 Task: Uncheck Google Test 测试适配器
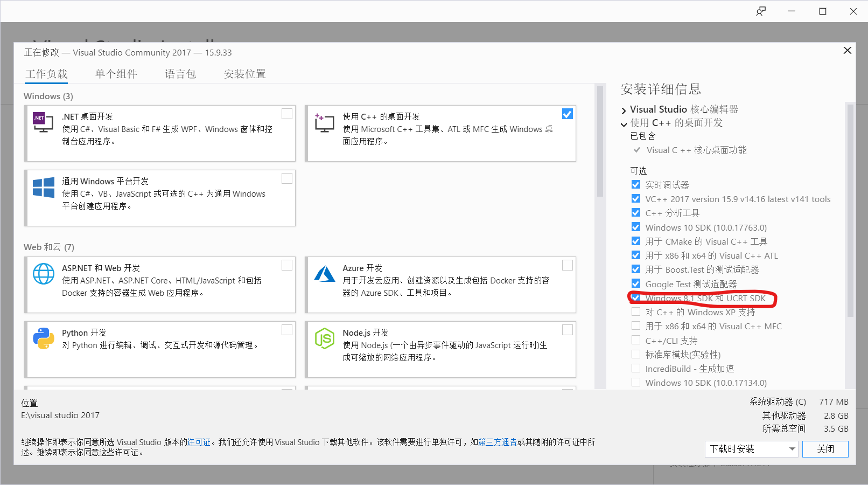pyautogui.click(x=636, y=283)
